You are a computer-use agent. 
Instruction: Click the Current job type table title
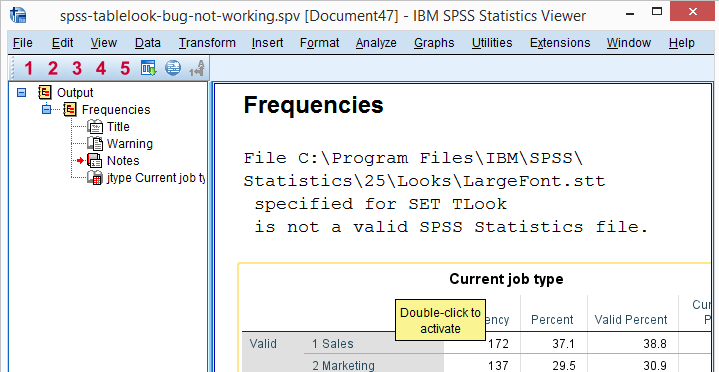click(506, 279)
